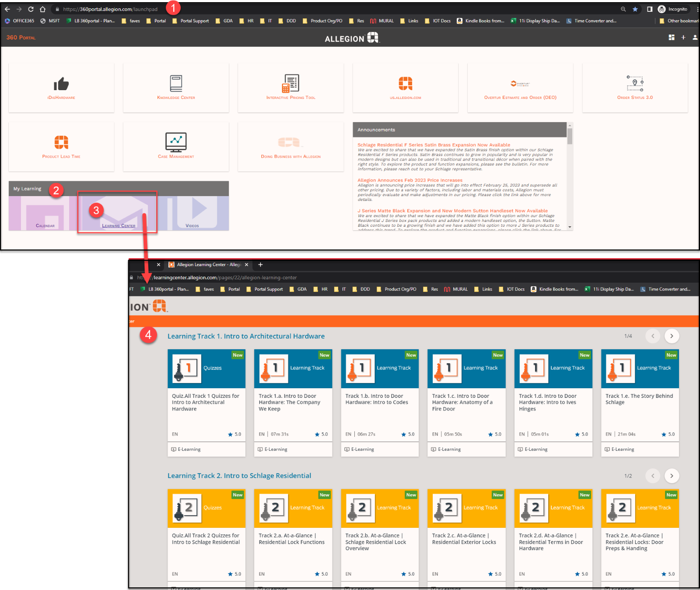The image size is (700, 590).
Task: Open Track 2.c Residential Exterior Locks card
Action: click(x=466, y=538)
